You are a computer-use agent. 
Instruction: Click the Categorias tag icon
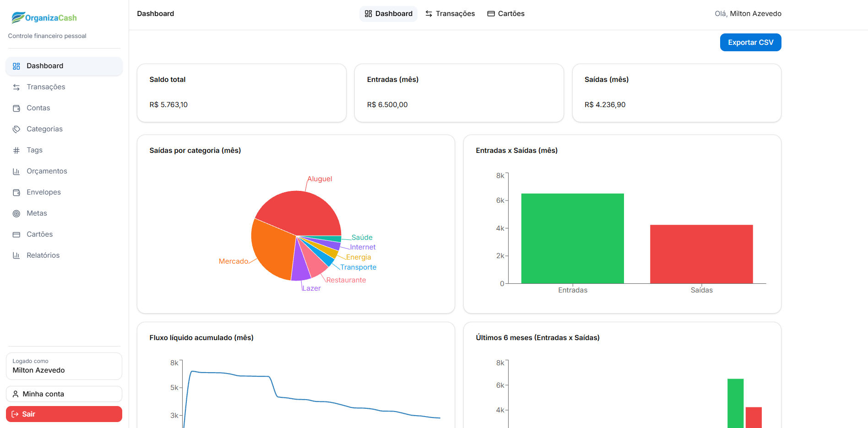pyautogui.click(x=16, y=129)
